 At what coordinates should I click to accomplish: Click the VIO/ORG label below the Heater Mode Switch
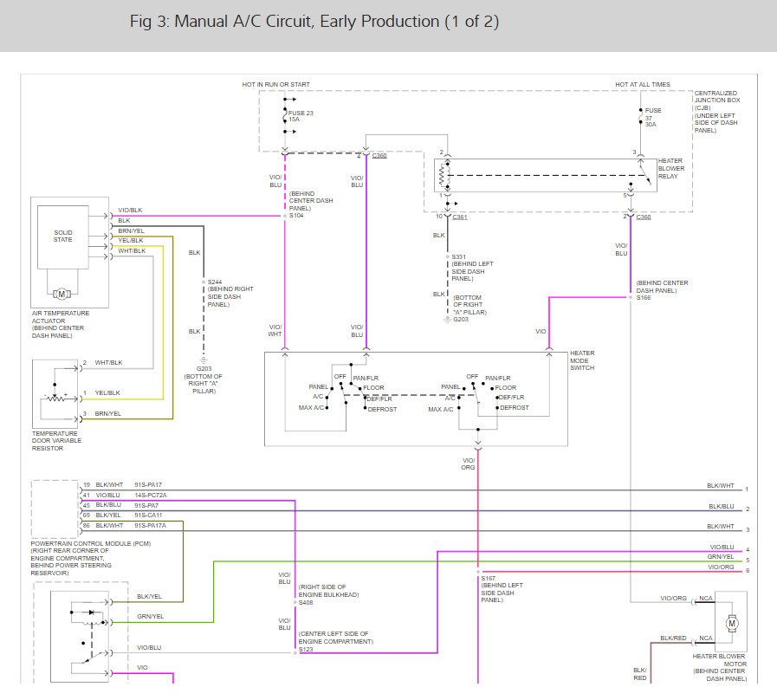pyautogui.click(x=469, y=464)
